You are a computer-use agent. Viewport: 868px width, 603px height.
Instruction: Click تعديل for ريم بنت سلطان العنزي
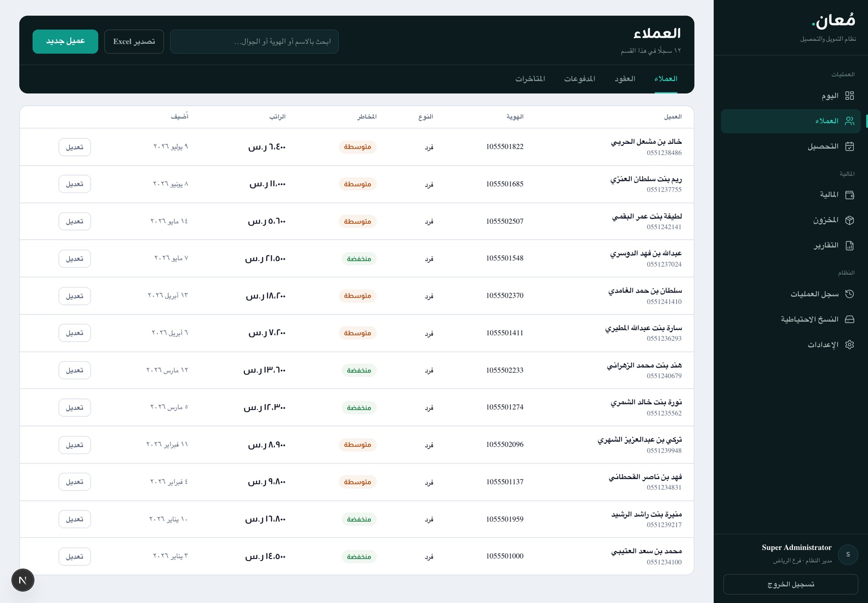[75, 184]
